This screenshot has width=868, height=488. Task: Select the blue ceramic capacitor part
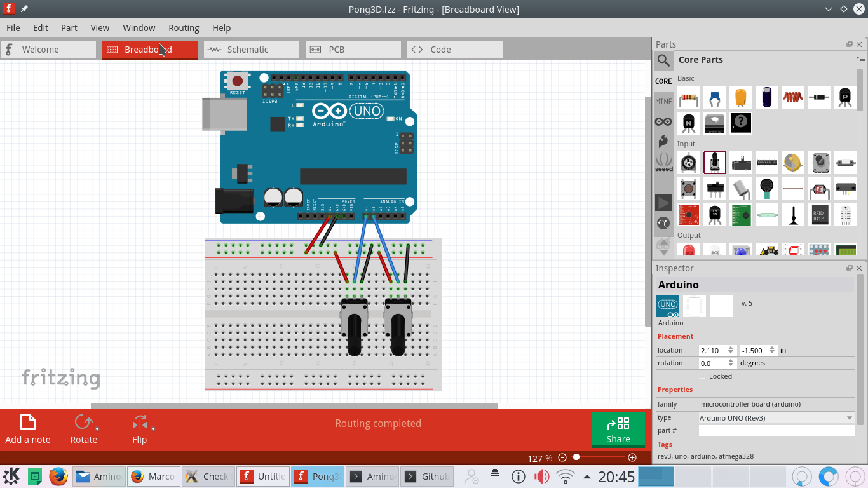(715, 97)
